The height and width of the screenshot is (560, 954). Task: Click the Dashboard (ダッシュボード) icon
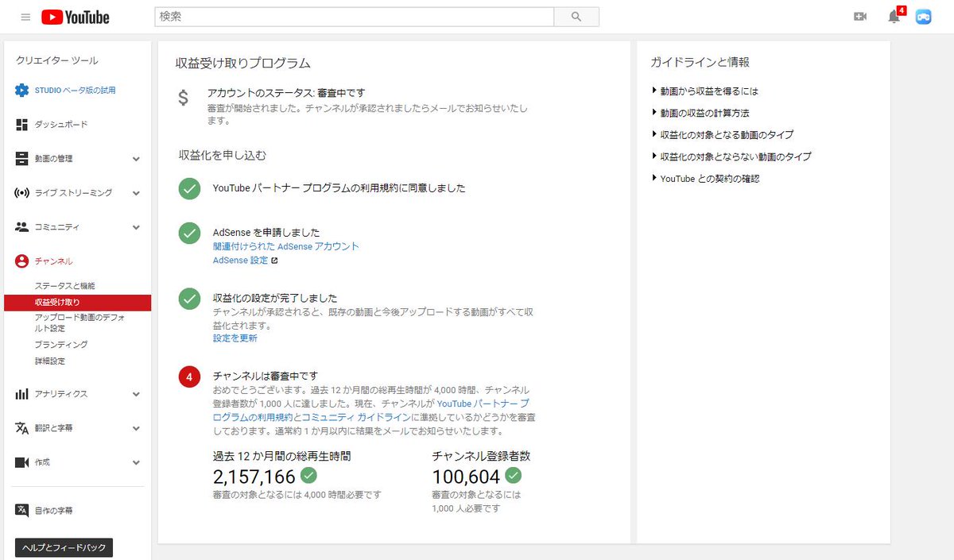coord(22,125)
